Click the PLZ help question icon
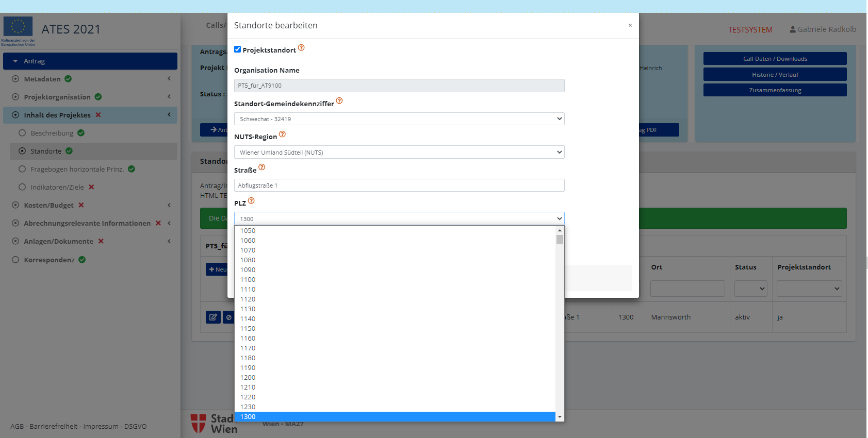Screen dimensions: 868x438 pyautogui.click(x=251, y=201)
